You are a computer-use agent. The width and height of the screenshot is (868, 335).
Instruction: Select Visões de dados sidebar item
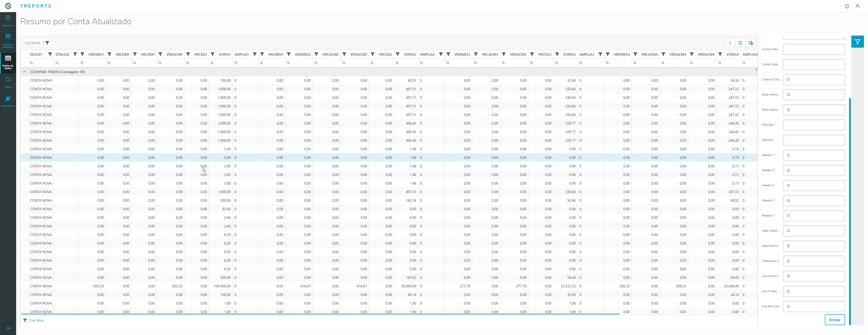[x=8, y=62]
